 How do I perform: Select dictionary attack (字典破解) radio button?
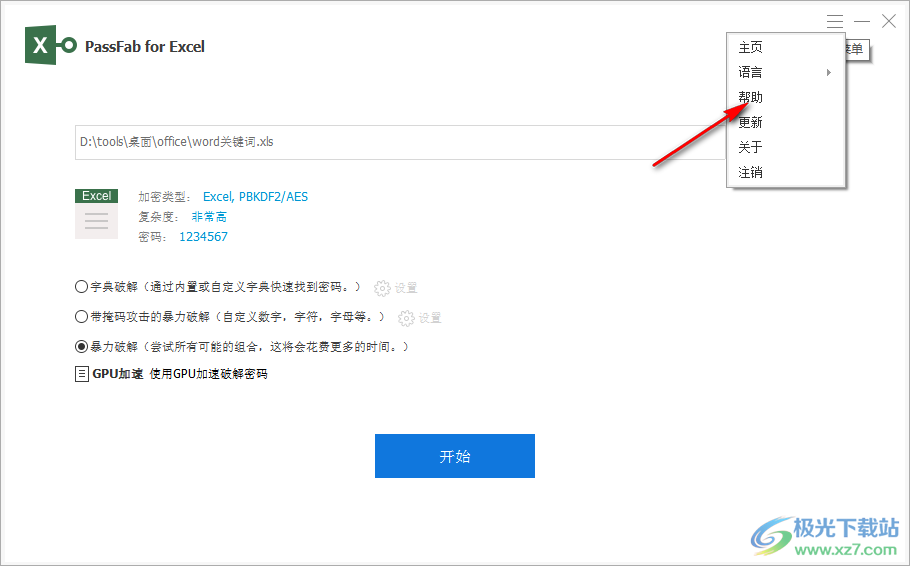tap(81, 286)
